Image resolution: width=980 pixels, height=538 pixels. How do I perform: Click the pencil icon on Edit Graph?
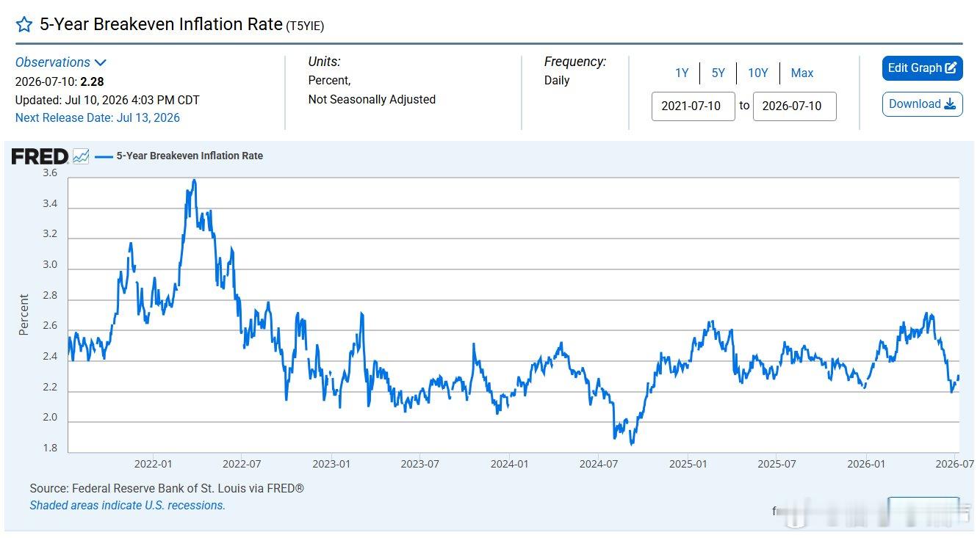[951, 68]
